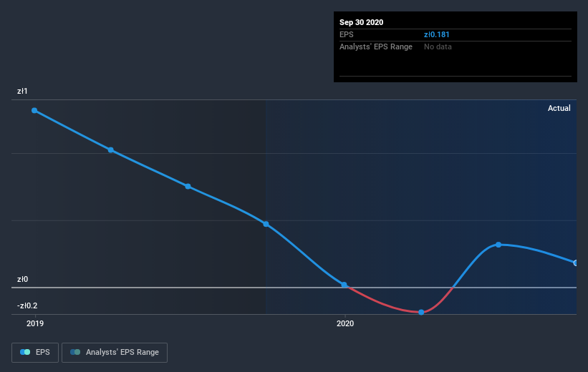This screenshot has width=588, height=372.
Task: Select the EPS peak point after recovery
Action: tap(498, 245)
